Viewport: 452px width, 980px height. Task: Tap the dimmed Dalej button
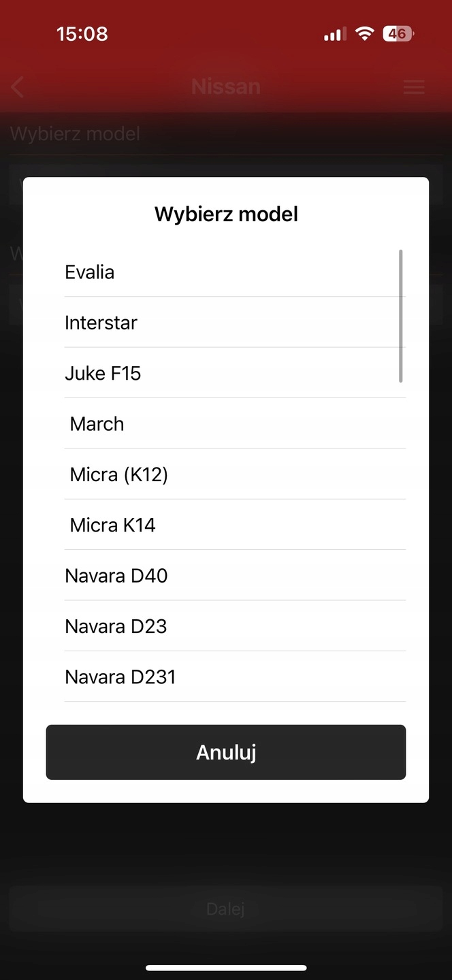(226, 909)
